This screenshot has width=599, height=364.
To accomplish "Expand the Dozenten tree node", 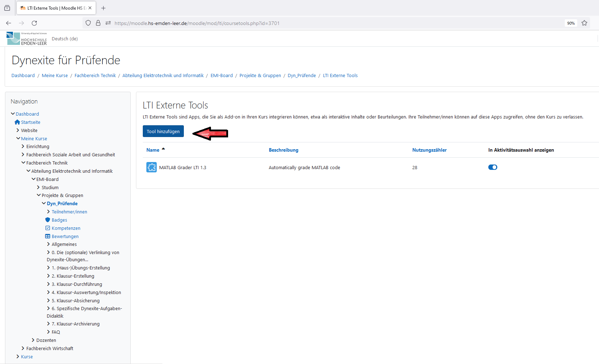I will tap(33, 340).
